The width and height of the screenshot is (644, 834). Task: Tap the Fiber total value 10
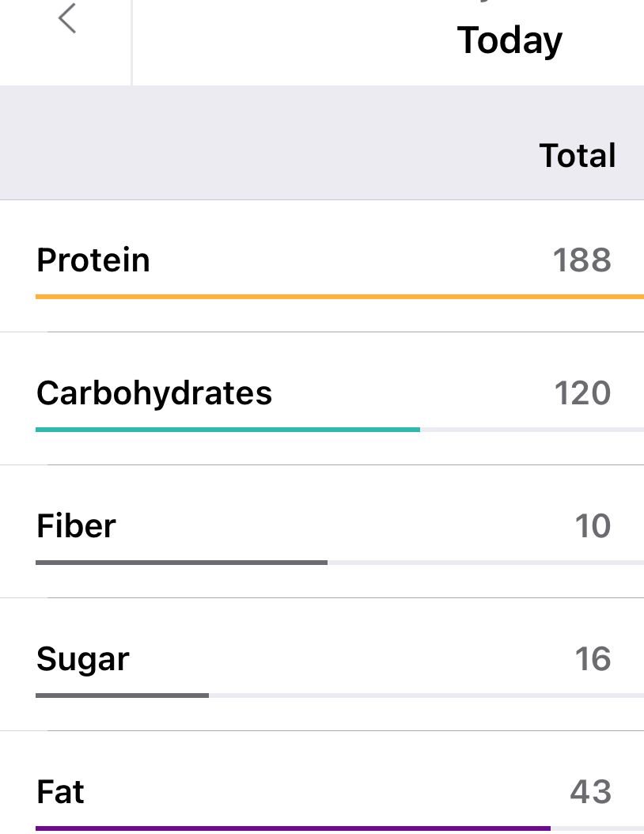(x=593, y=526)
